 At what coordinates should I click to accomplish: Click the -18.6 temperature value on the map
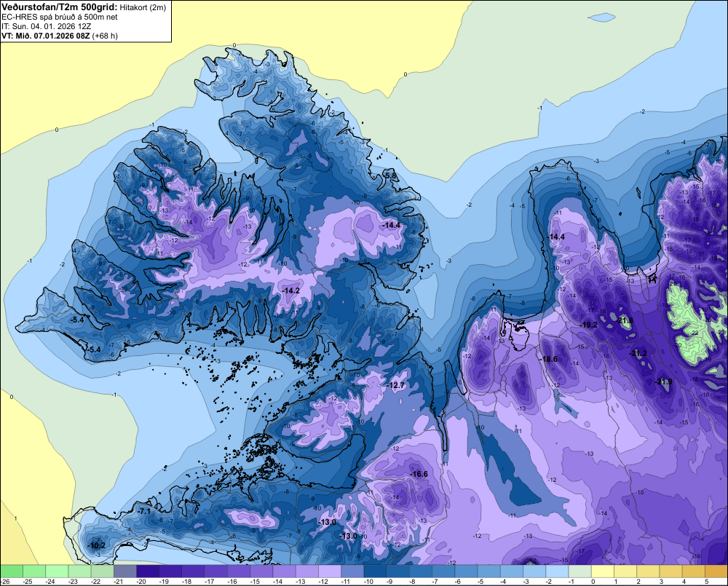[x=549, y=359]
